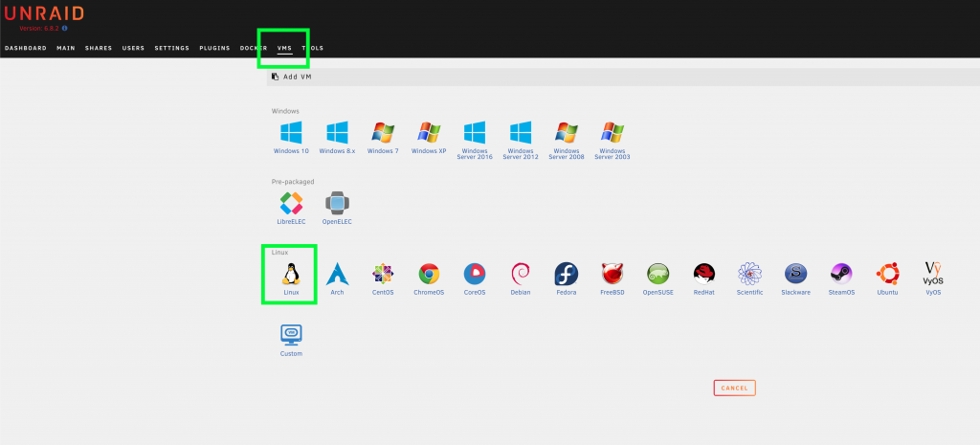
Task: Open the Settings tab
Action: (x=172, y=48)
